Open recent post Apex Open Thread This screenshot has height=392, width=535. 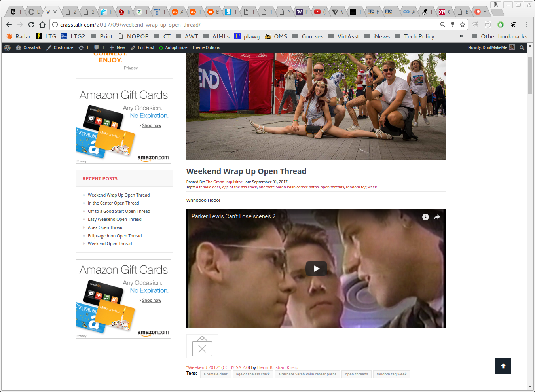pyautogui.click(x=106, y=227)
